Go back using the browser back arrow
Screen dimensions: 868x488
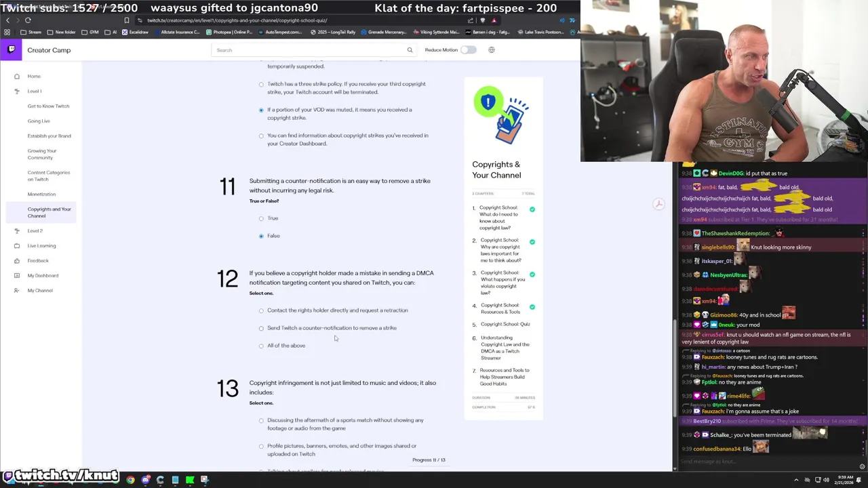click(8, 20)
